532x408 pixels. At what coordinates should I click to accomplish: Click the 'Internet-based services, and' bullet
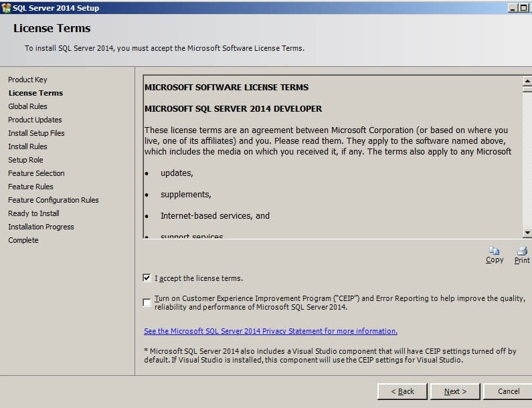click(215, 215)
